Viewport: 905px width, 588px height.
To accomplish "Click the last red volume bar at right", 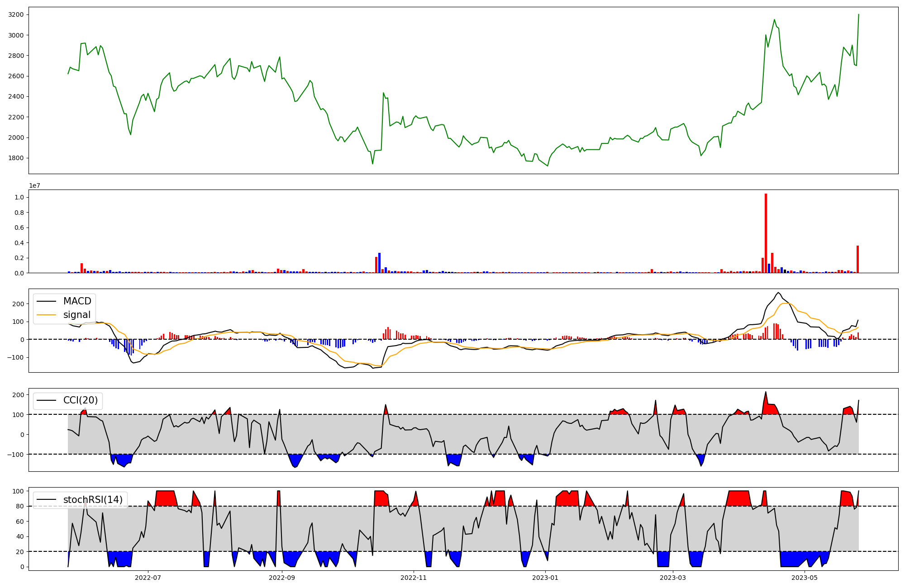I will 857,259.
